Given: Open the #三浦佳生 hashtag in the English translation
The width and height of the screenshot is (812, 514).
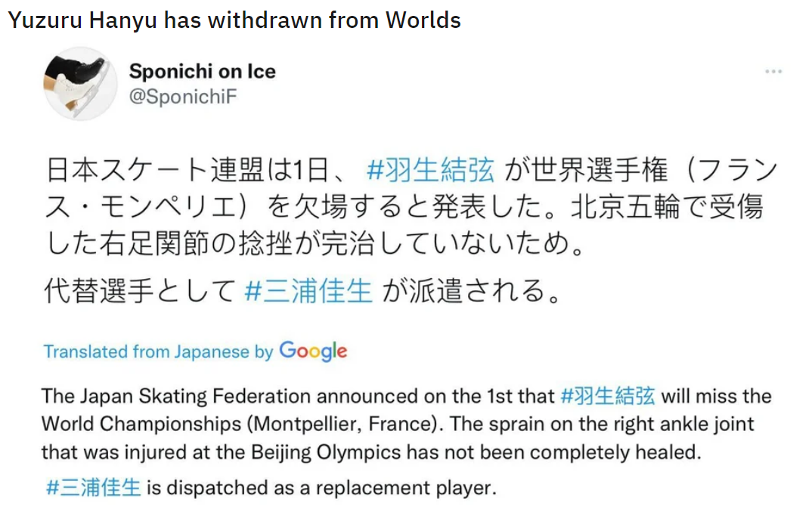Looking at the screenshot, I should (94, 488).
